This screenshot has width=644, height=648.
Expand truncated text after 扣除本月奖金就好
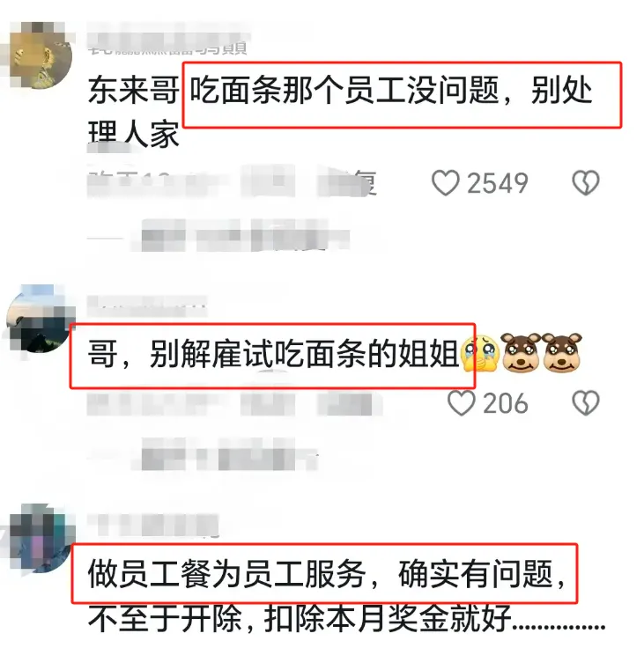click(559, 620)
